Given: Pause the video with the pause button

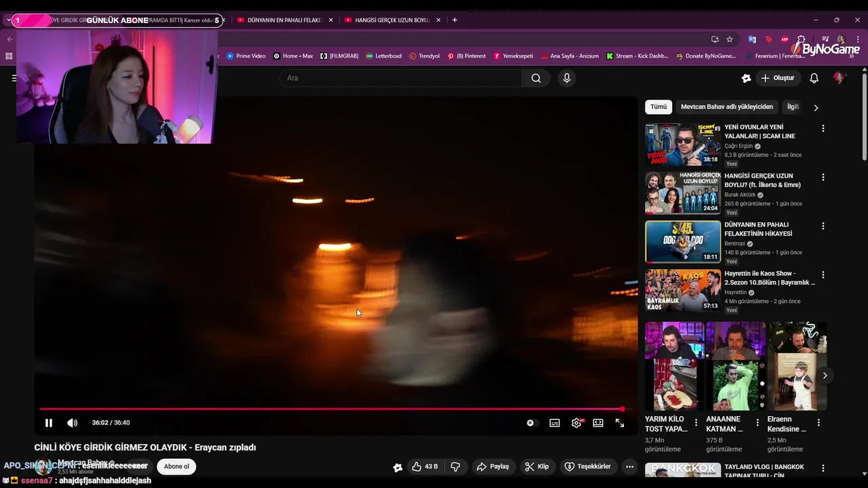Looking at the screenshot, I should click(x=49, y=423).
